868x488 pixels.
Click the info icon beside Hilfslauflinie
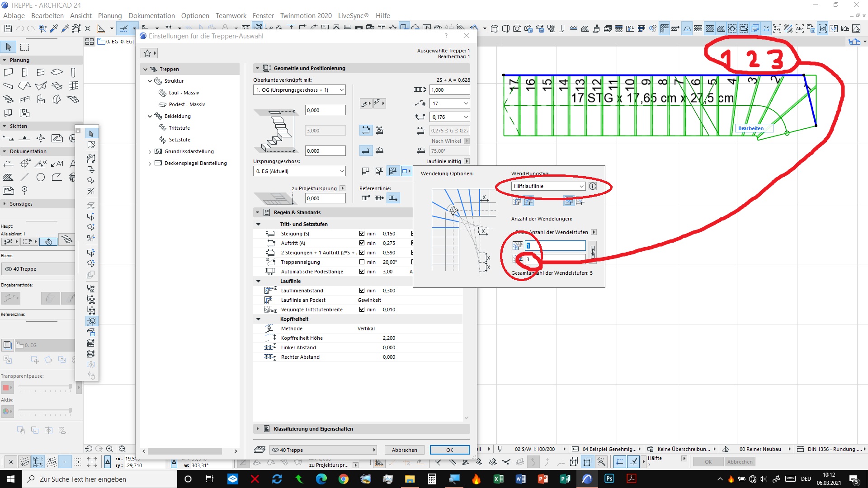(x=593, y=186)
